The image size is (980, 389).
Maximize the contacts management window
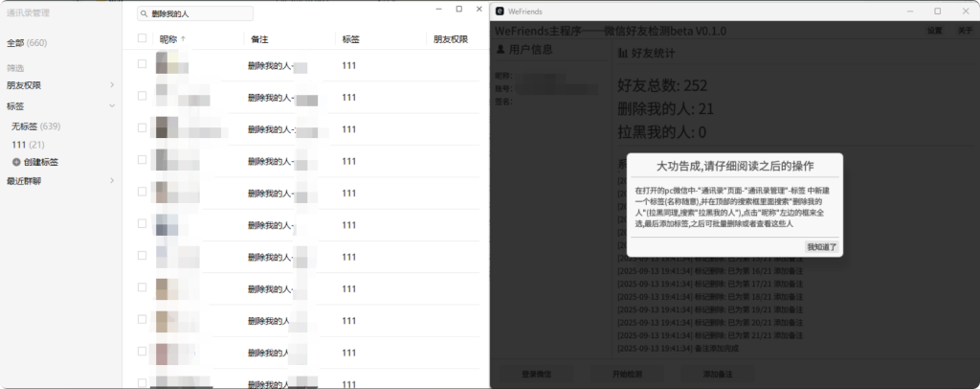458,10
